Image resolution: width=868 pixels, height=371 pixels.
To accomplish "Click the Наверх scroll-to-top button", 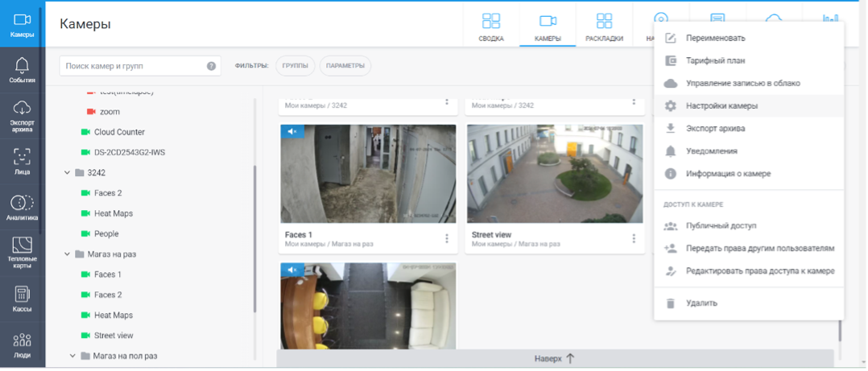I will [x=555, y=359].
